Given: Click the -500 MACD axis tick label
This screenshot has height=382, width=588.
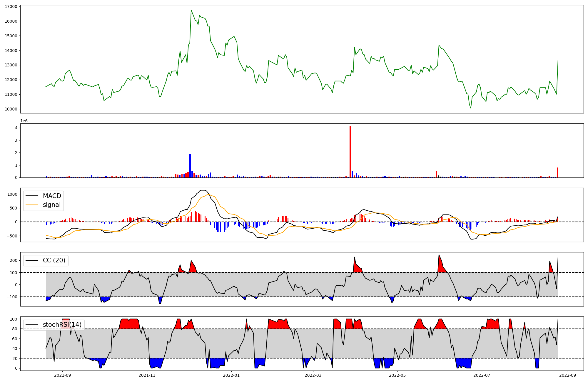Looking at the screenshot, I should 12,236.
